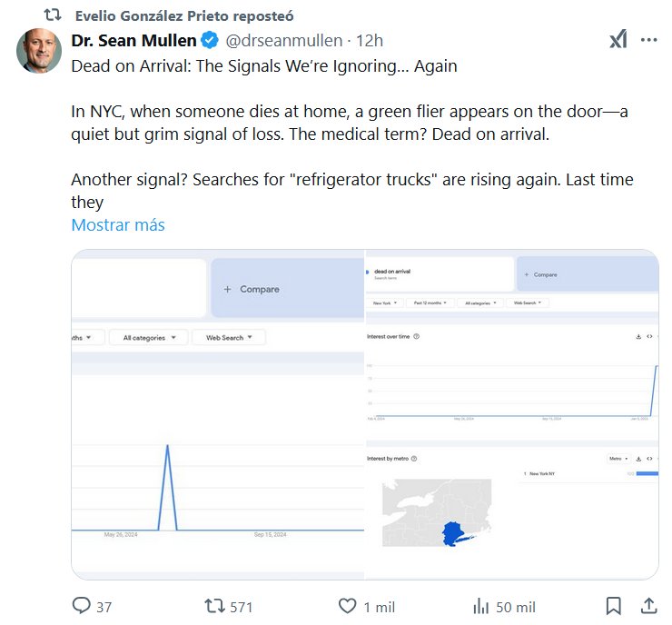The width and height of the screenshot is (672, 625).
Task: Repost the tweet using the 571 icon
Action: click(216, 606)
